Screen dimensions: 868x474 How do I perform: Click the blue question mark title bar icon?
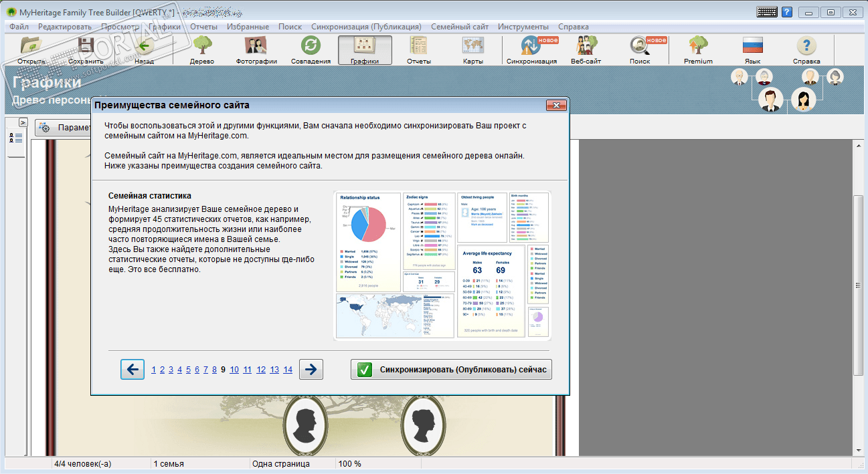pos(787,11)
